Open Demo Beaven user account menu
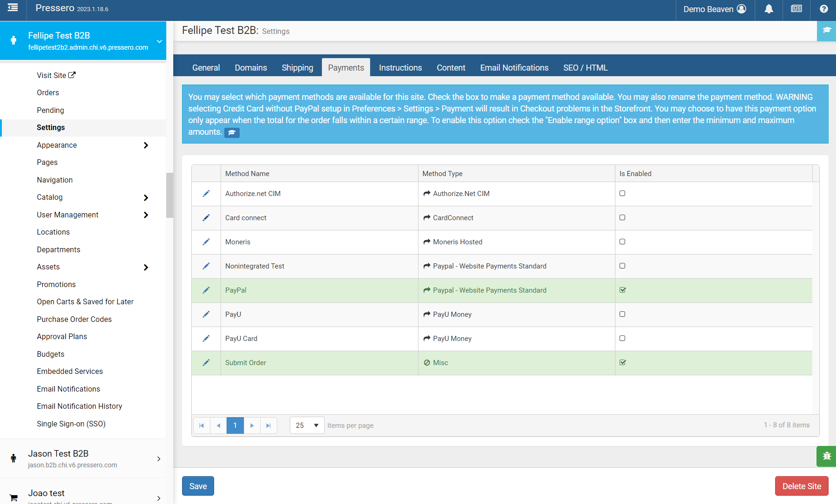 pos(715,9)
